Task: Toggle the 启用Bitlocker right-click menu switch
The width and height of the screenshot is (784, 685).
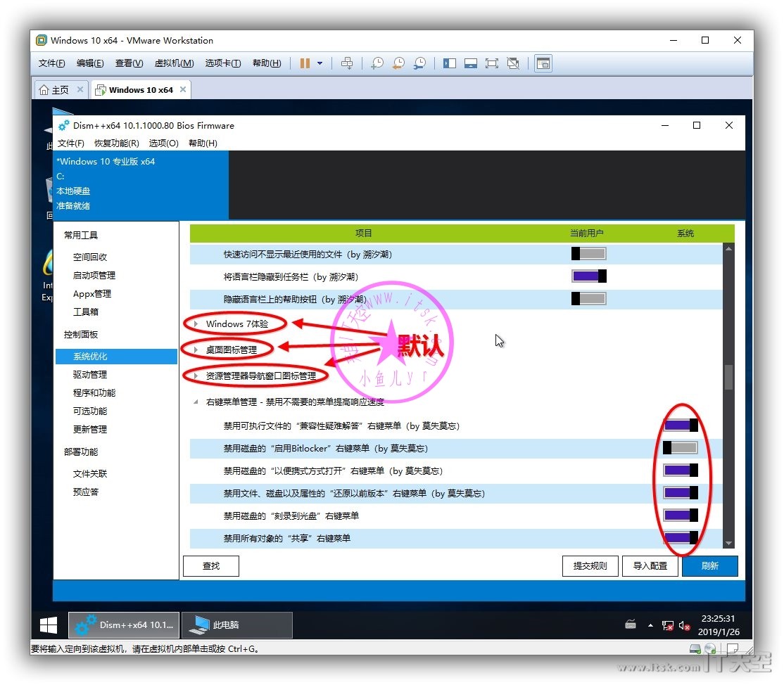Action: pos(681,448)
